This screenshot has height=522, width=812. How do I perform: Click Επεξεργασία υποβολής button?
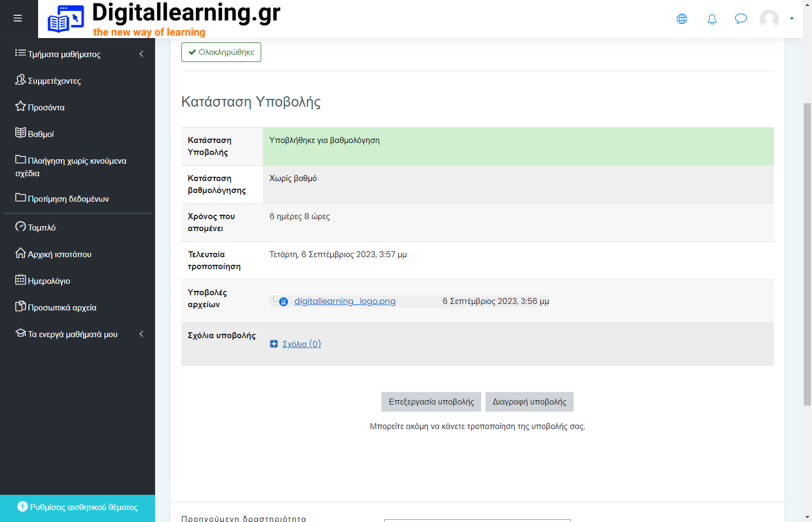pos(431,402)
